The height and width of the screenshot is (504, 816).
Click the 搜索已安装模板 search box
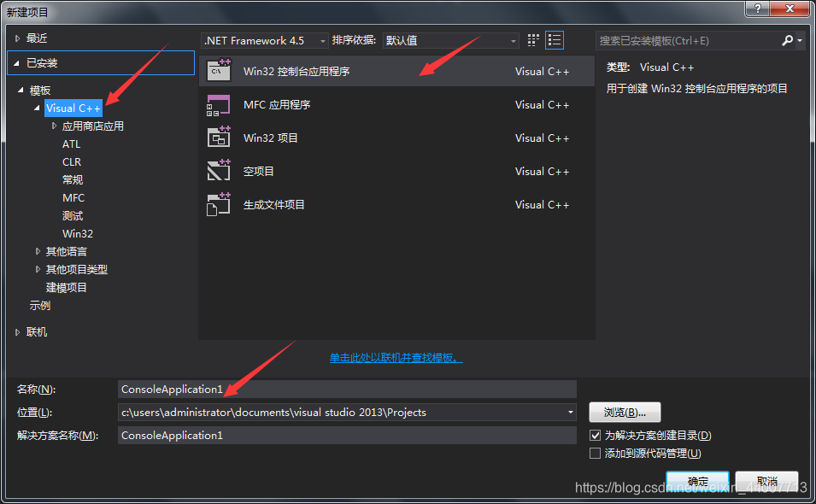click(x=688, y=40)
